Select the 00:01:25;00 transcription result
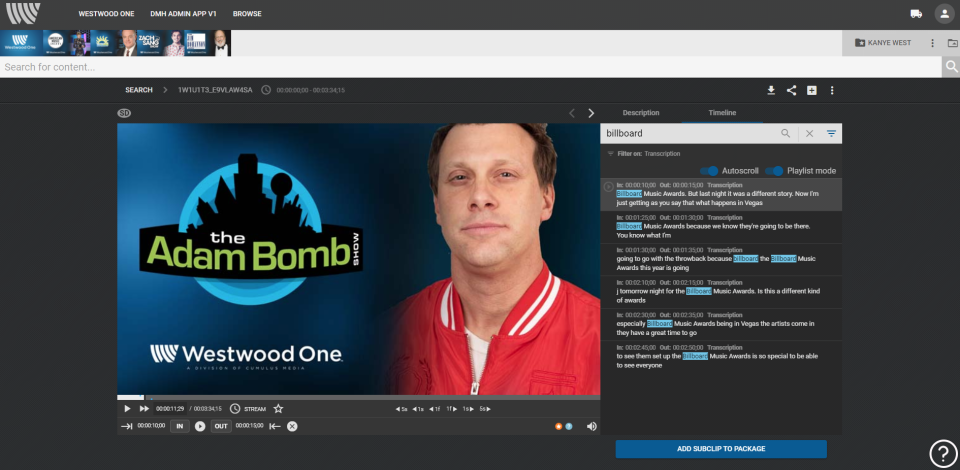This screenshot has width=960, height=470. (721, 227)
